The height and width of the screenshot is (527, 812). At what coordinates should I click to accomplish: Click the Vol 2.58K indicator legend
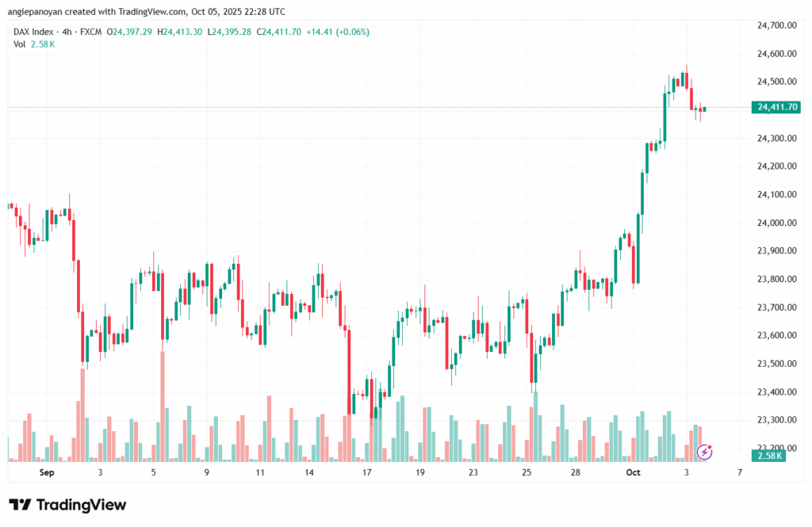[34, 44]
